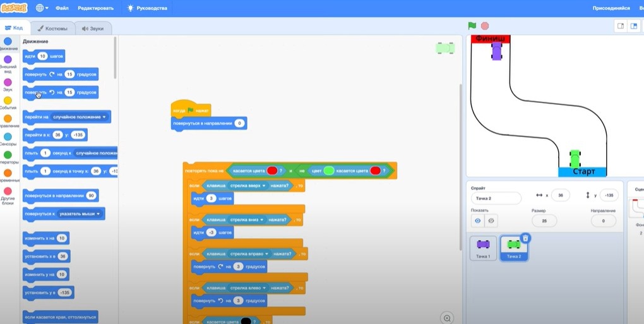Click the когда флаг нажат hat block

(191, 109)
